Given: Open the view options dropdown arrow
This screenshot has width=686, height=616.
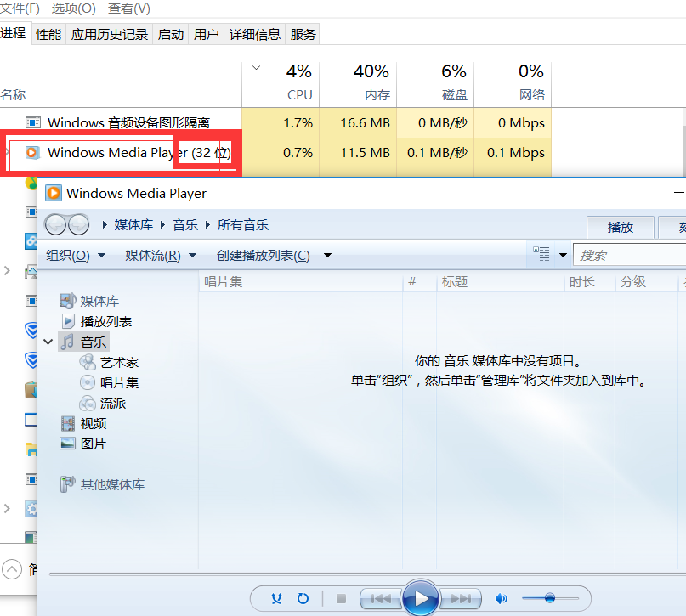Looking at the screenshot, I should [x=563, y=255].
